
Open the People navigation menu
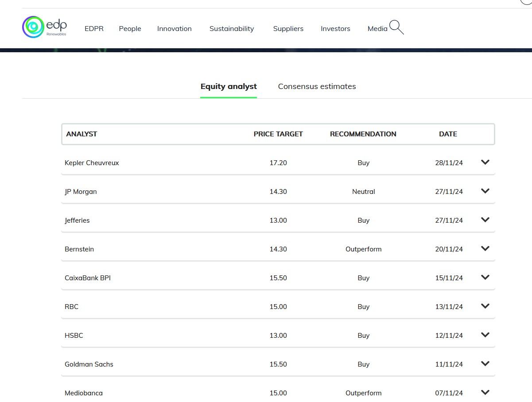pos(130,29)
